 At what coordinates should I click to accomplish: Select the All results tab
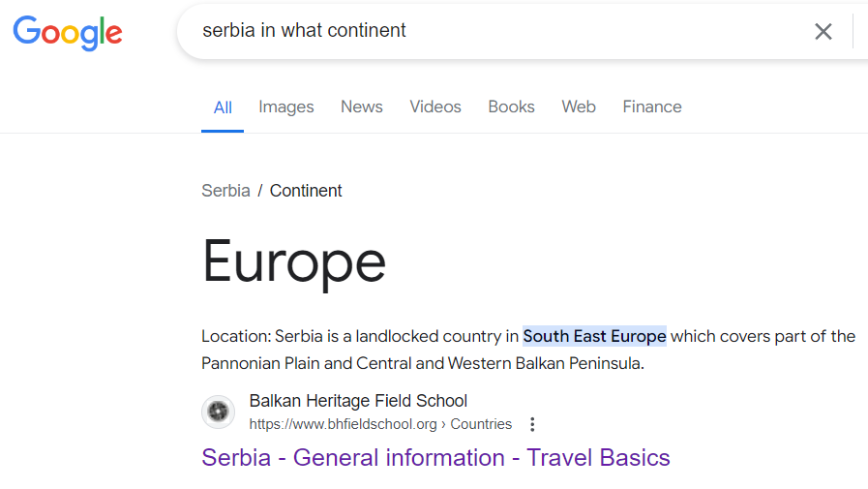[223, 107]
